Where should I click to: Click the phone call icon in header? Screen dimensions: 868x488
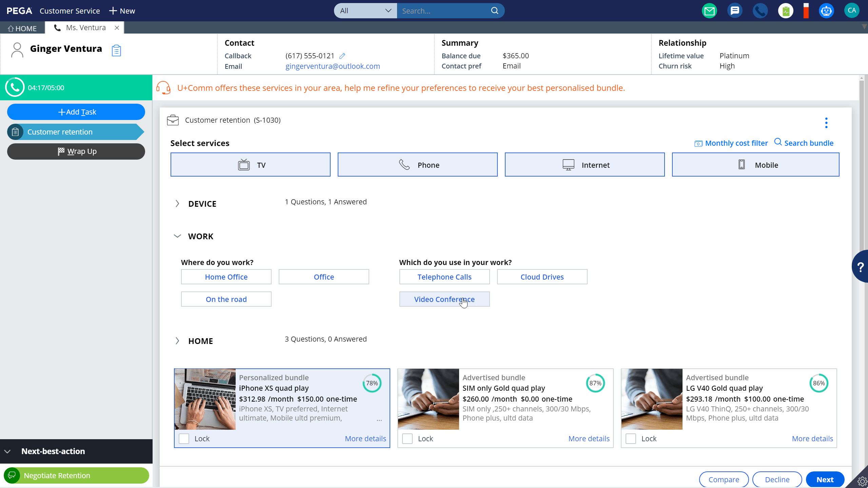[x=760, y=11]
